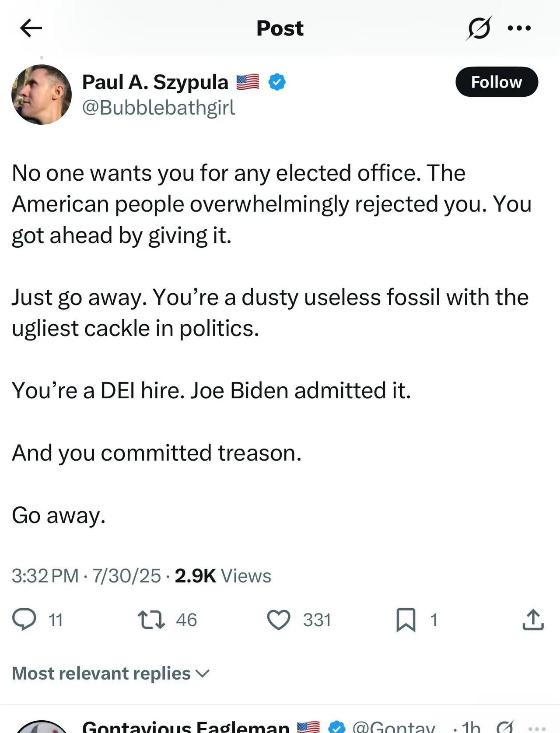Open the three-dot more options menu

click(519, 28)
